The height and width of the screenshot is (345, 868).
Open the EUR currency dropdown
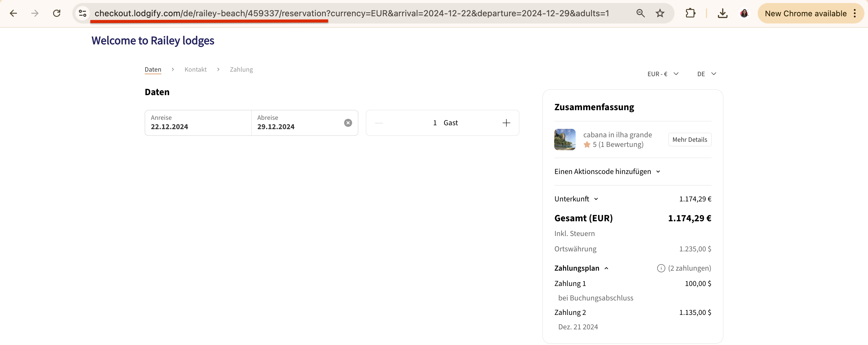click(663, 74)
